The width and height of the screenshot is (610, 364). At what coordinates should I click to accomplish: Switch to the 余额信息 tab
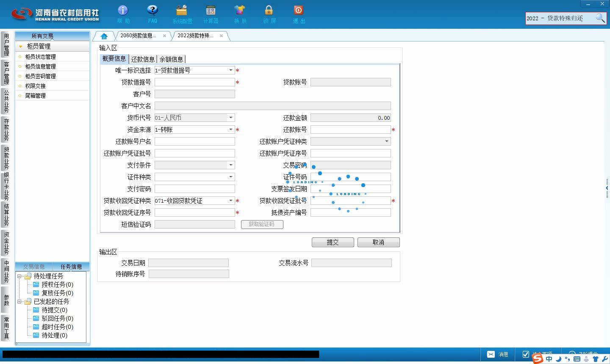(x=171, y=59)
